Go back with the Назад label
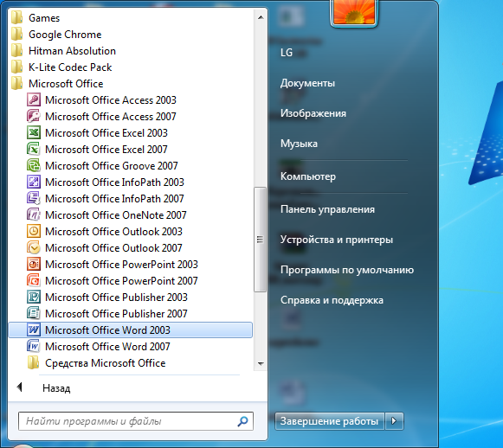 click(56, 388)
